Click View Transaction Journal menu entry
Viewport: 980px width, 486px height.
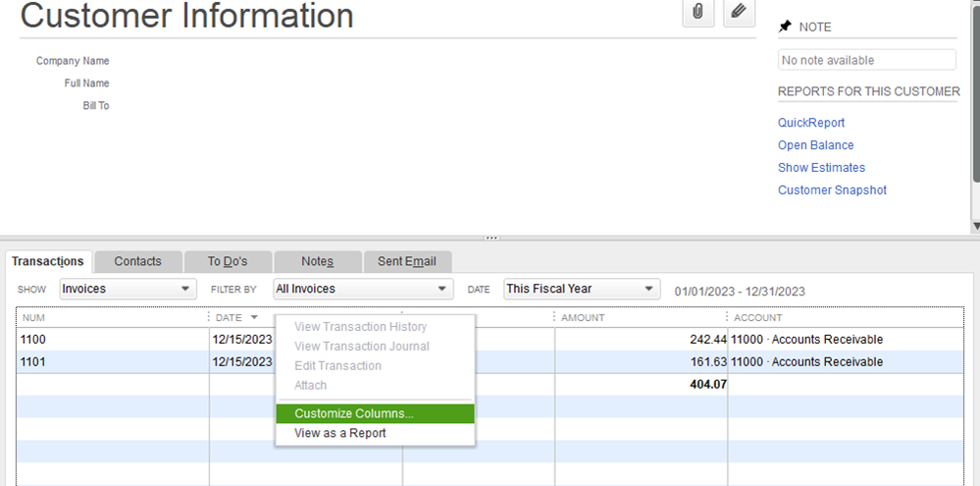point(375,346)
